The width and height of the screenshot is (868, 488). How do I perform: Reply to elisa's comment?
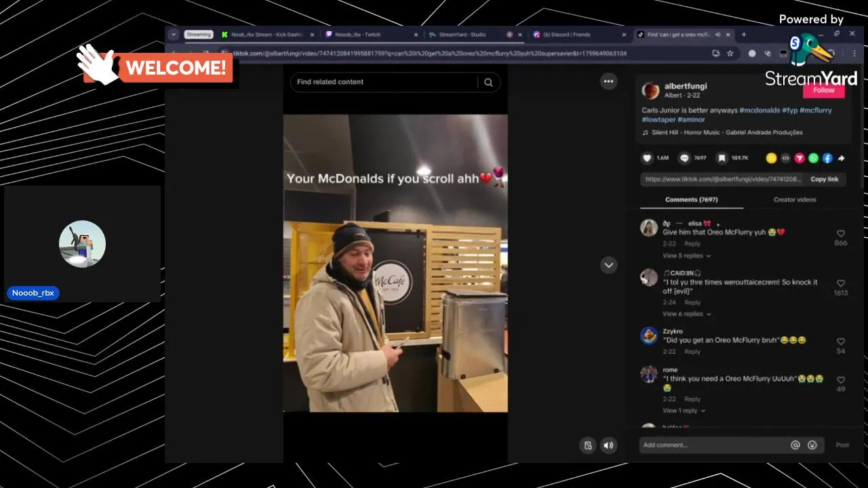pos(692,244)
